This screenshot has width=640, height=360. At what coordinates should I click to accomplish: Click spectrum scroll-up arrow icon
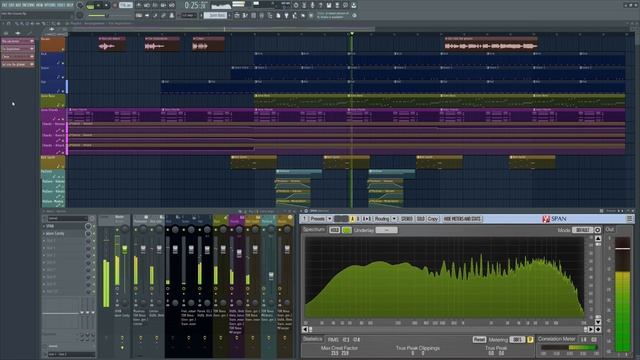598,238
